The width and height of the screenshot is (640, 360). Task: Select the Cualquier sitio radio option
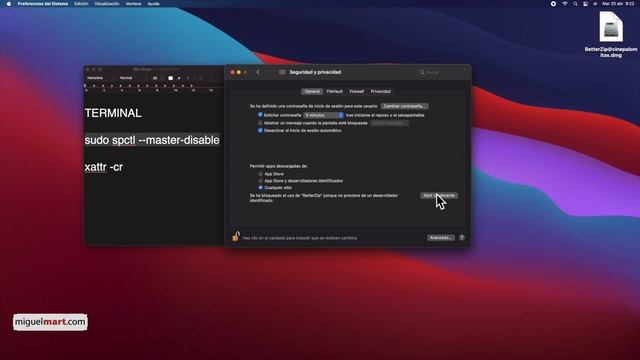tap(260, 188)
